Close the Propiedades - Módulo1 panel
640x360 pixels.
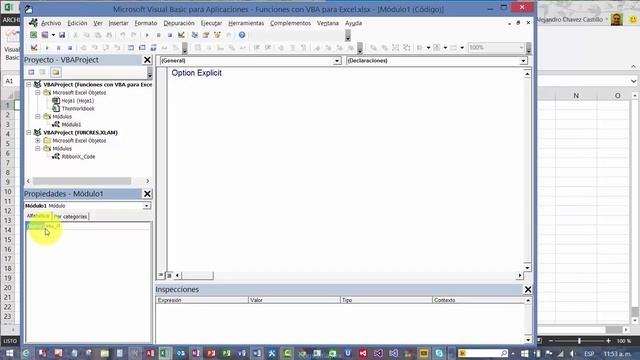(147, 194)
